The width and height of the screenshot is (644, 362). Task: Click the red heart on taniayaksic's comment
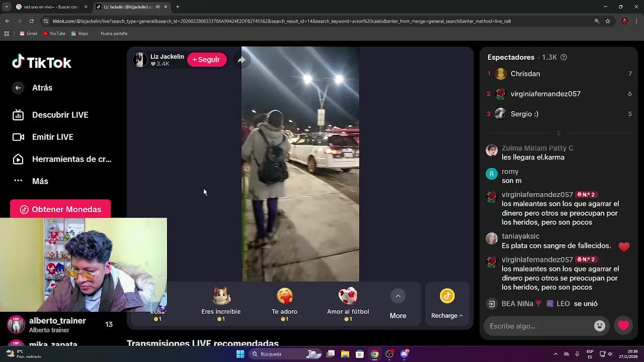[624, 246]
